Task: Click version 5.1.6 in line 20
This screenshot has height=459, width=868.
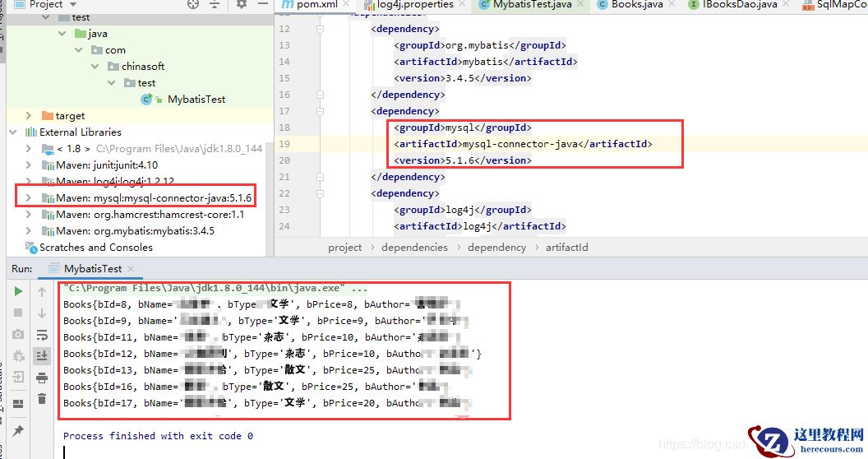Action: coord(460,160)
